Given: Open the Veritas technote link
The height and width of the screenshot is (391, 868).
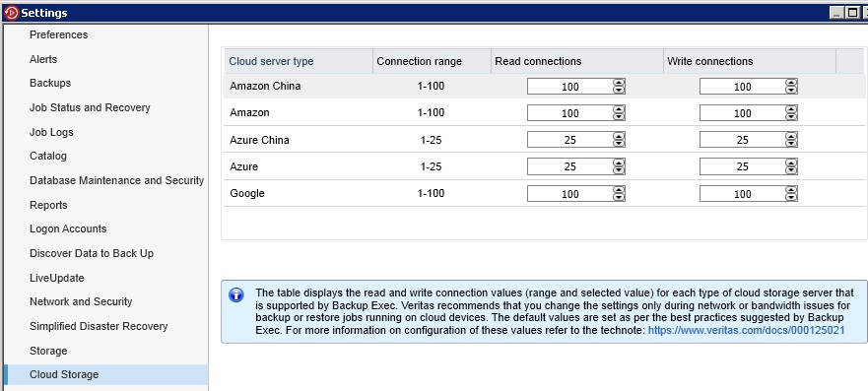Looking at the screenshot, I should click(x=746, y=330).
